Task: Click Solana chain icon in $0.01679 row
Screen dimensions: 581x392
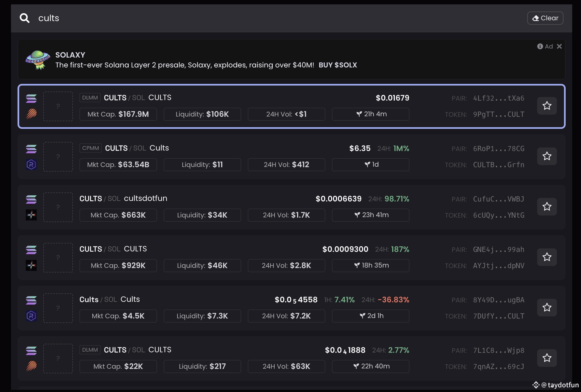Action: coord(31,98)
